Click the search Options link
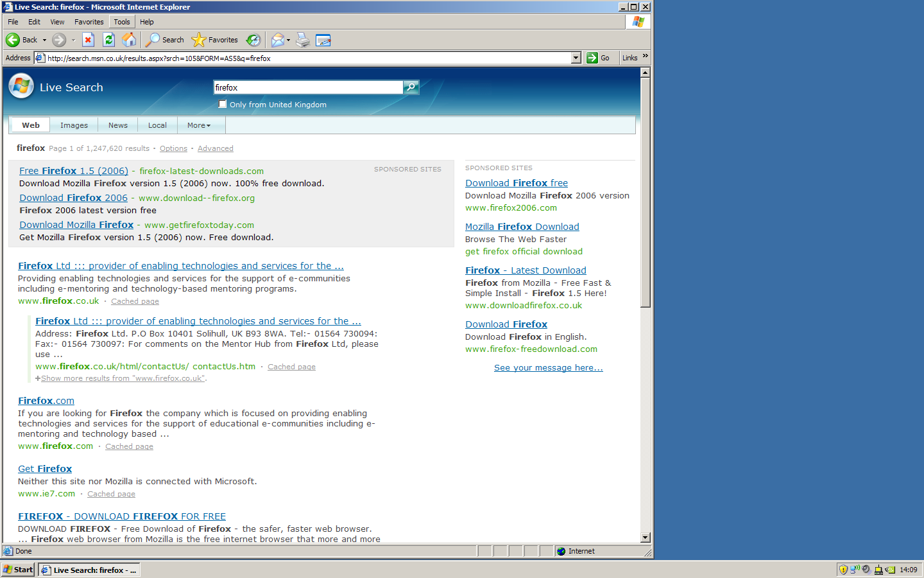The height and width of the screenshot is (578, 924). 173,148
